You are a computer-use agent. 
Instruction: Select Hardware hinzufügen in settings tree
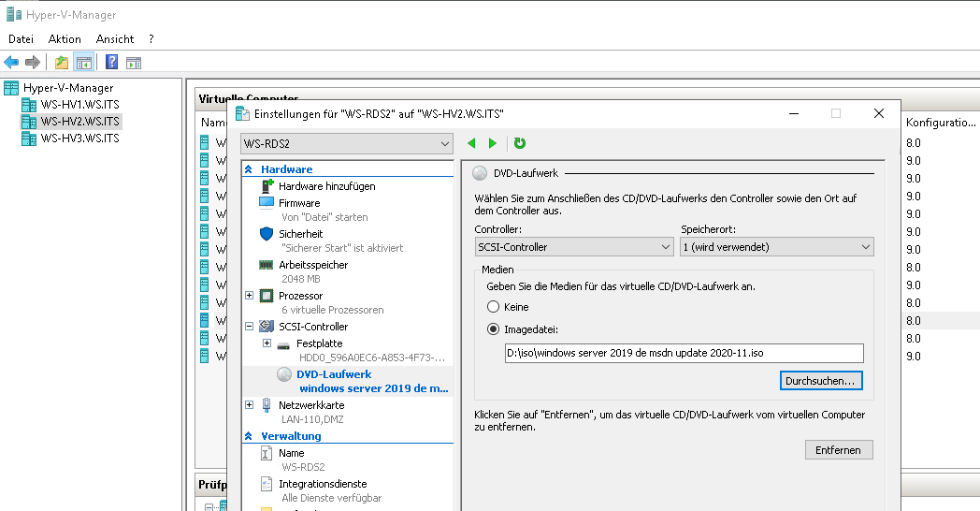327,185
